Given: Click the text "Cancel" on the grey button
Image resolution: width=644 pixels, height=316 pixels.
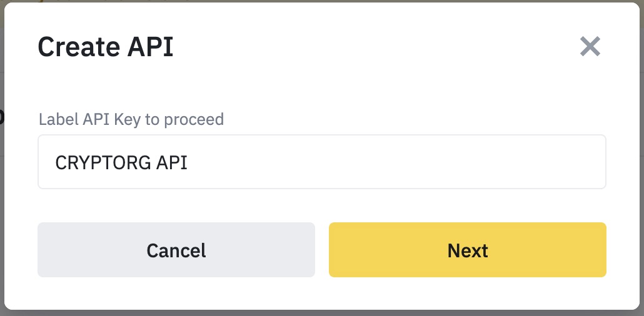Looking at the screenshot, I should click(x=176, y=250).
